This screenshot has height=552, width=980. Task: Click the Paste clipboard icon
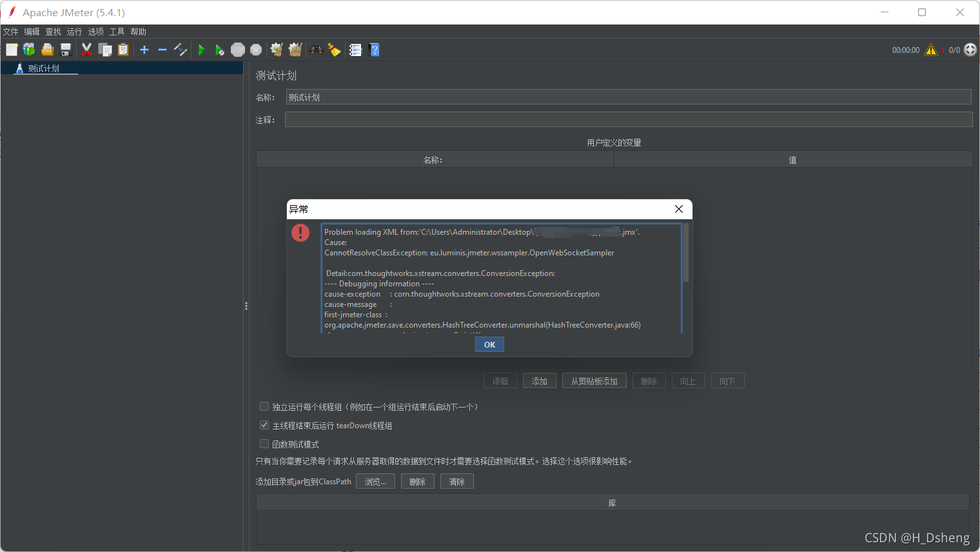tap(123, 50)
